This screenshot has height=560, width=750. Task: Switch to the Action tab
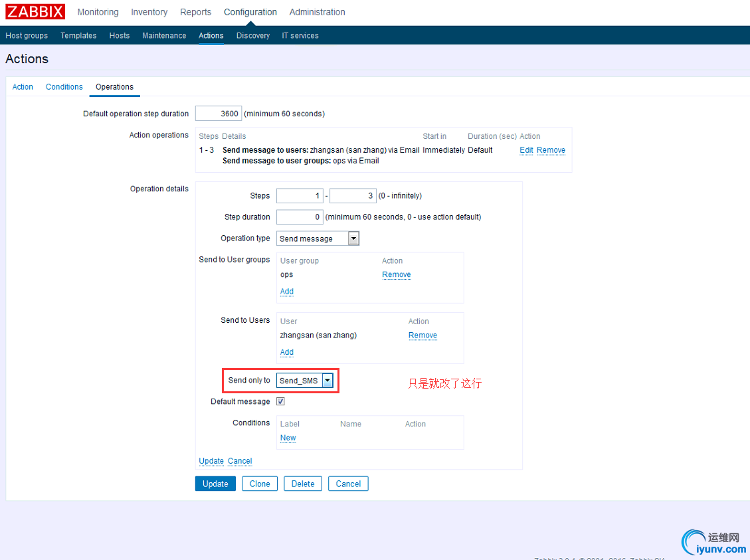click(x=23, y=86)
